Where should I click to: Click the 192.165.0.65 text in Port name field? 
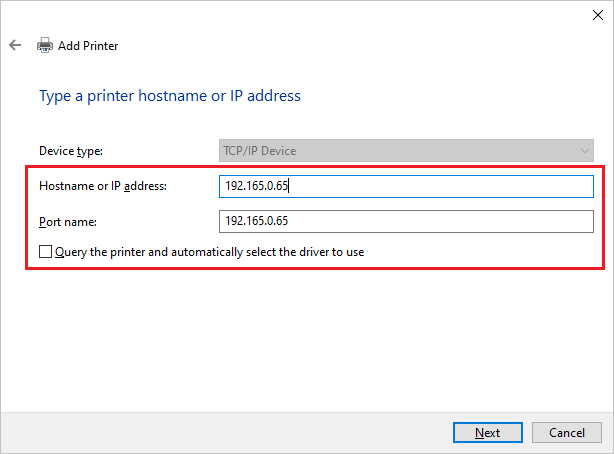pyautogui.click(x=256, y=220)
